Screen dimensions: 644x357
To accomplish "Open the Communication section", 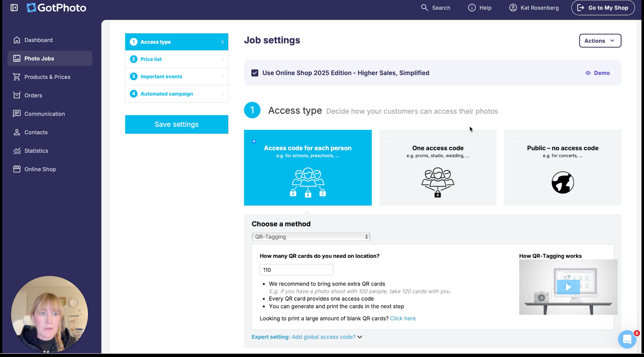I will pyautogui.click(x=44, y=114).
